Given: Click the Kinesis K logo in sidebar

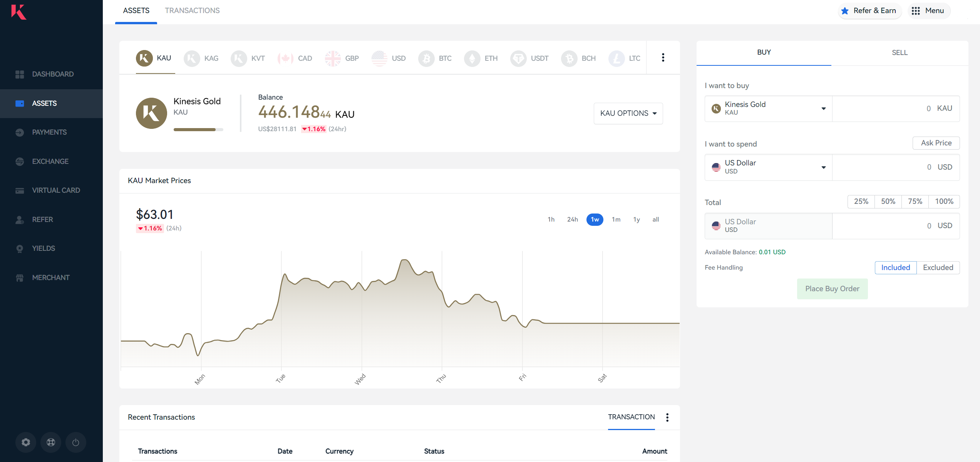Looking at the screenshot, I should coord(18,12).
